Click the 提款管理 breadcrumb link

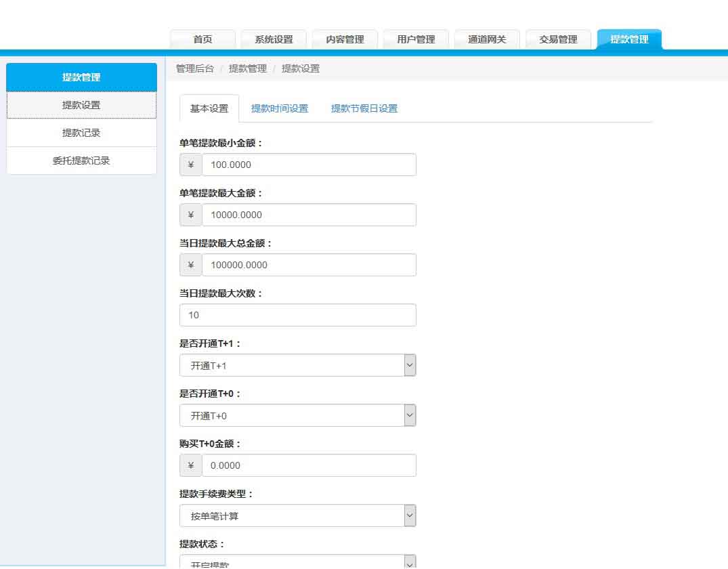point(247,68)
